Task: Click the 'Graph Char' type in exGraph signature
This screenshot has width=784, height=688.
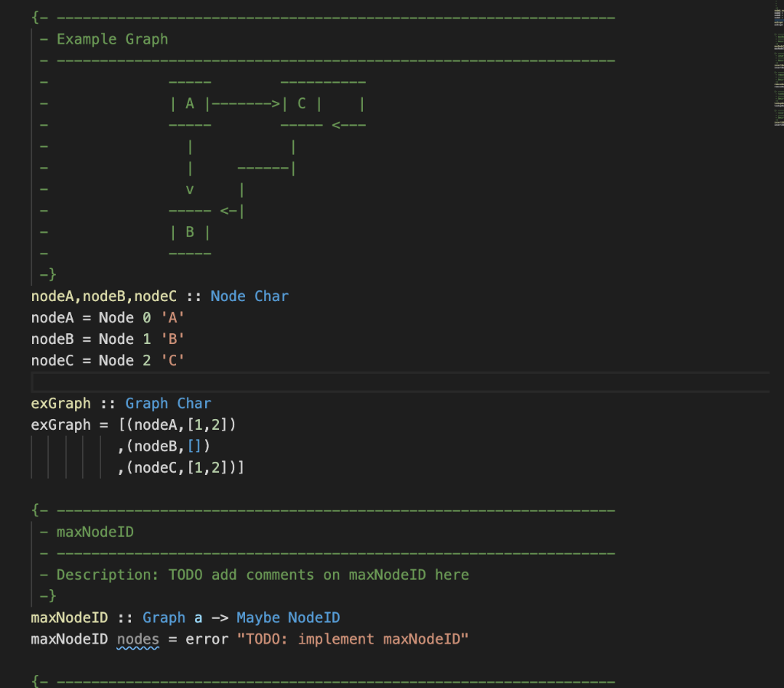Action: (x=170, y=402)
